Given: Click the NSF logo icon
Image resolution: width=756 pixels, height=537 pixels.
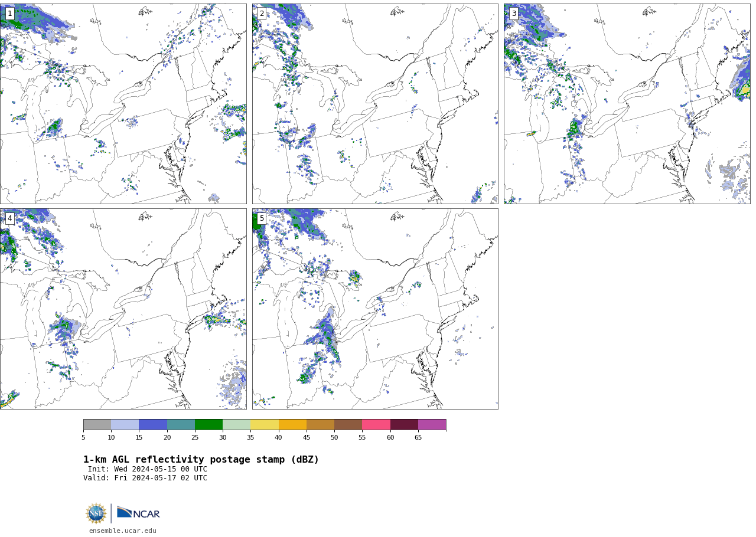Looking at the screenshot, I should pos(96,513).
